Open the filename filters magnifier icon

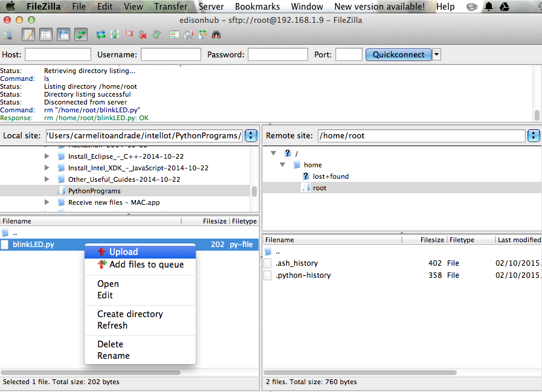189,34
